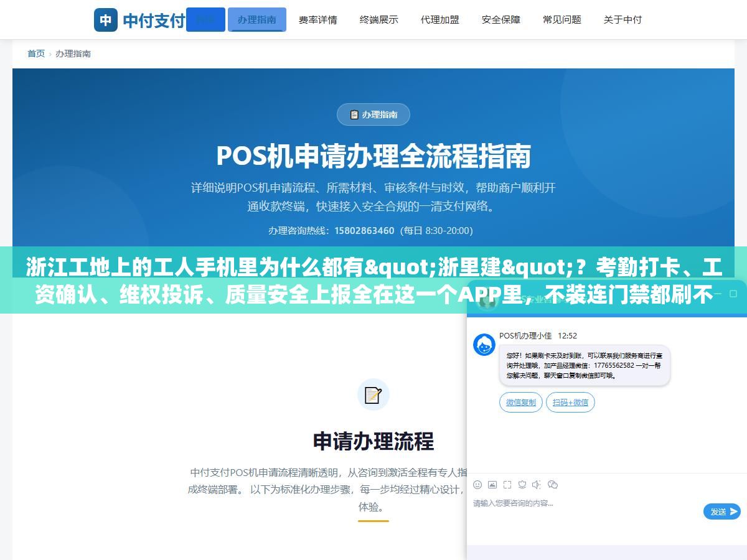Send the chat message with 发送
Viewport: 747px width, 560px height.
[x=722, y=511]
